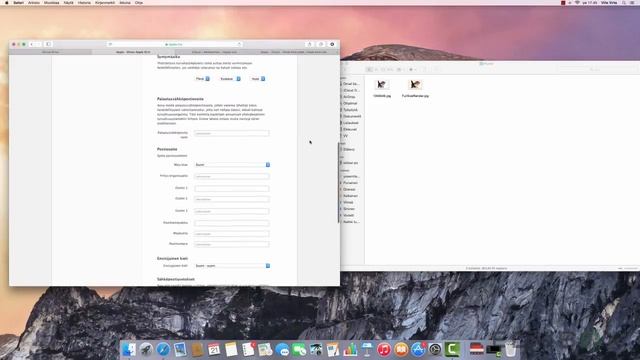This screenshot has height=360, width=640.
Task: Launch Camtasia green C icon in Dock
Action: [x=452, y=350]
